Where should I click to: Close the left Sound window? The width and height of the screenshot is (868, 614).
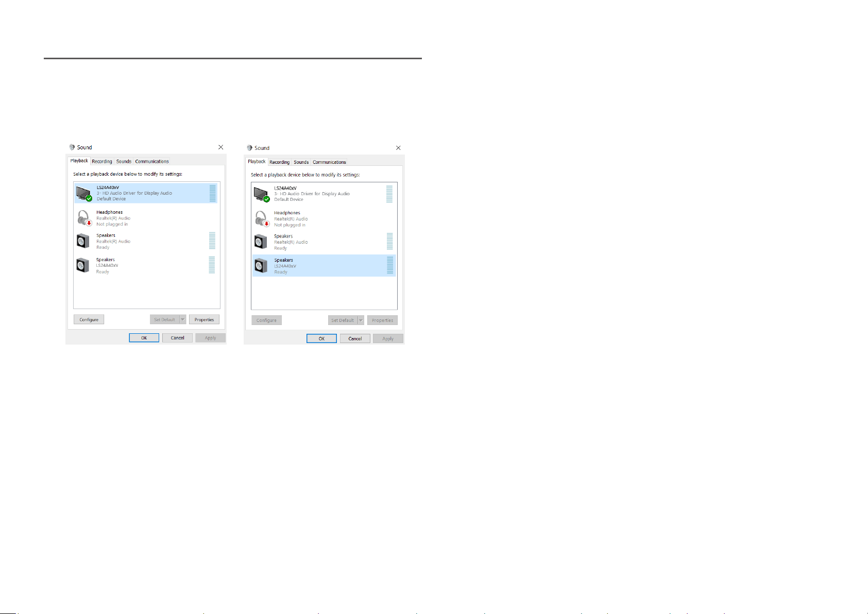(220, 147)
